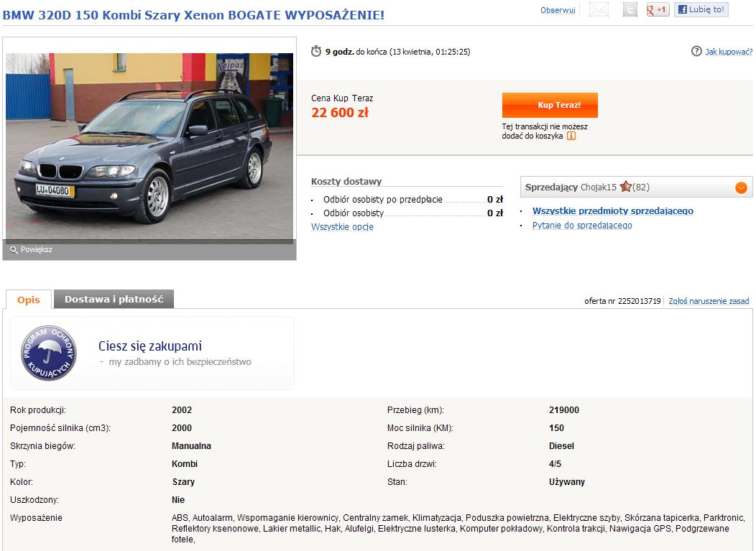The width and height of the screenshot is (756, 551).
Task: Expand the Sprzedający seller panel arrow
Action: pos(741,187)
